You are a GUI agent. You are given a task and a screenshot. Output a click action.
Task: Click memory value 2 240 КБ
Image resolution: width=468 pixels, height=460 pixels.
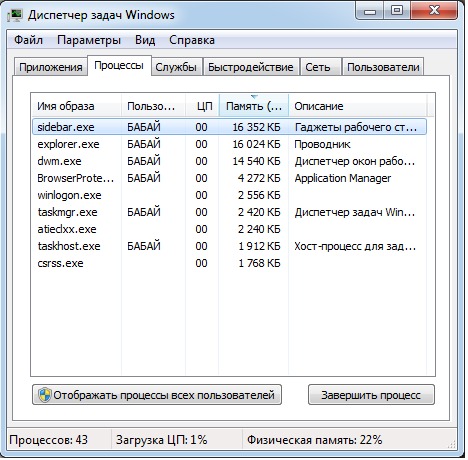(x=259, y=229)
